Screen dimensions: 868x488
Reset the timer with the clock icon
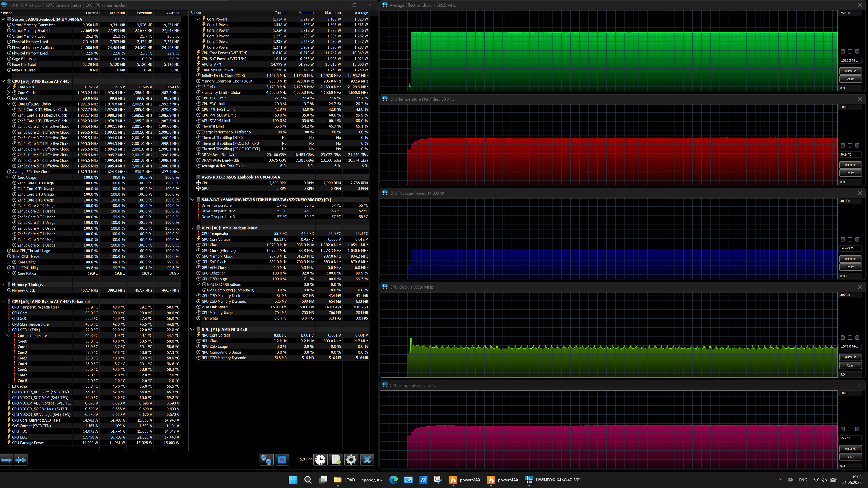pos(320,460)
